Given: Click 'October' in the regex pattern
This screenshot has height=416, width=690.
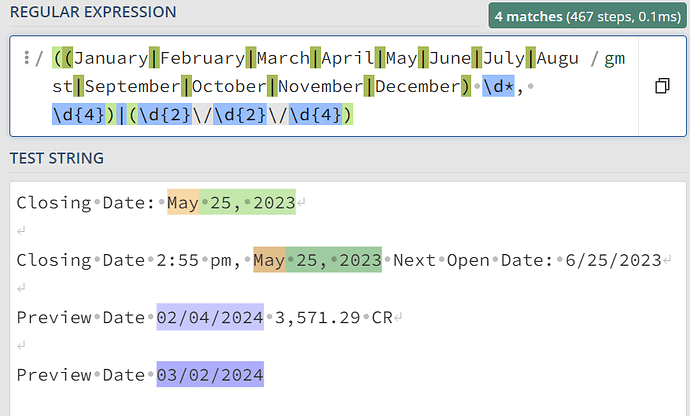Looking at the screenshot, I should (229, 86).
